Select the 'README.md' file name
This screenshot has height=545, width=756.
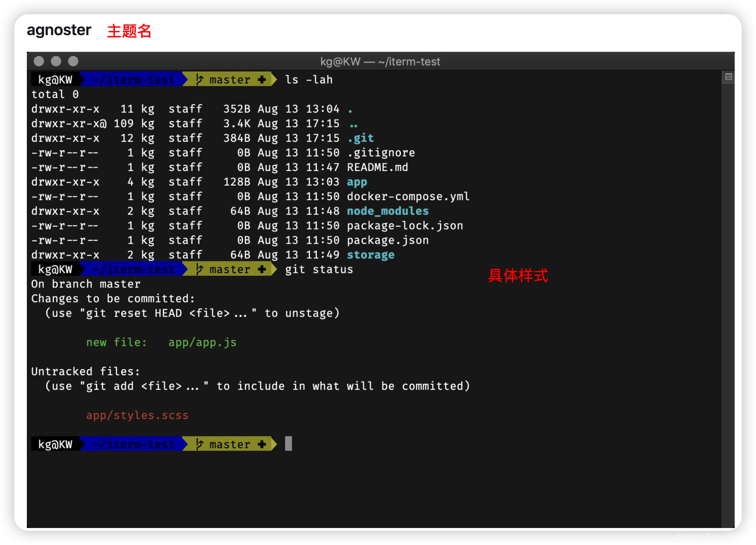pyautogui.click(x=378, y=167)
